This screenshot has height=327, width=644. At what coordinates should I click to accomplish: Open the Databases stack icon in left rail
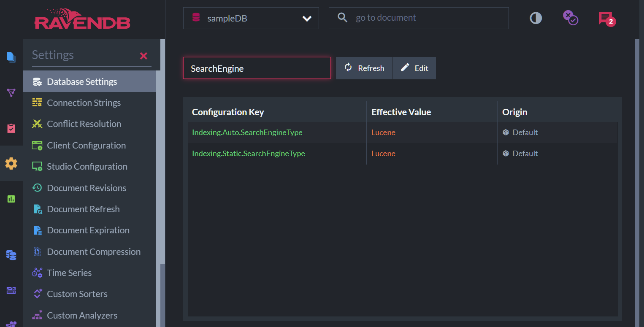point(11,255)
